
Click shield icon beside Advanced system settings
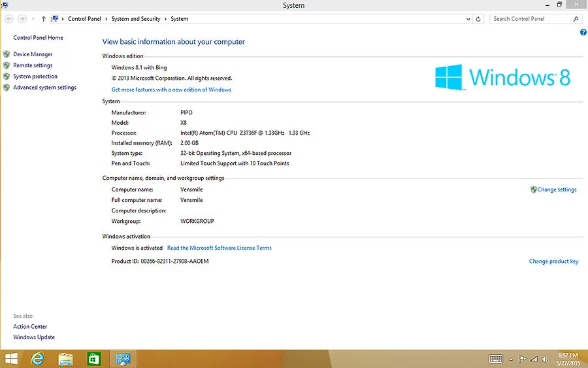7,88
